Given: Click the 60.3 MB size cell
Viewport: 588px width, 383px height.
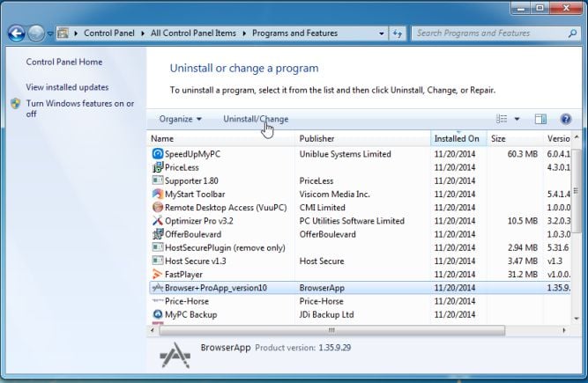Looking at the screenshot, I should click(x=523, y=154).
